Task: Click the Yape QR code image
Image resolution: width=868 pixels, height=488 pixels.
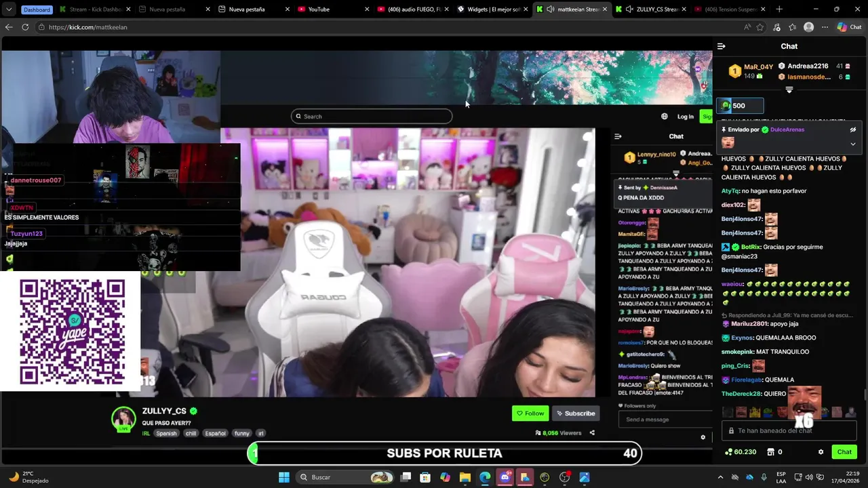Action: tap(72, 331)
